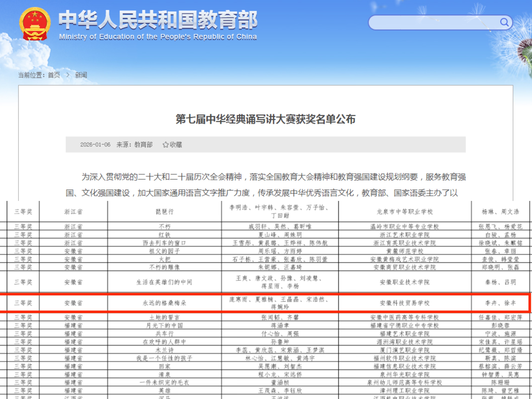532x399 pixels.
Task: Click the 厦门演艺职业学院 cell
Action: coord(405,350)
